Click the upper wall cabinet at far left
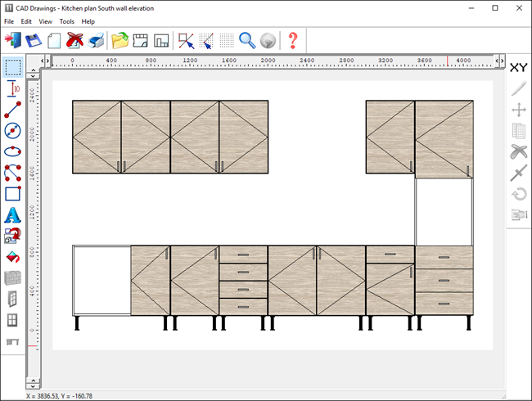This screenshot has height=401, width=532. pyautogui.click(x=97, y=137)
